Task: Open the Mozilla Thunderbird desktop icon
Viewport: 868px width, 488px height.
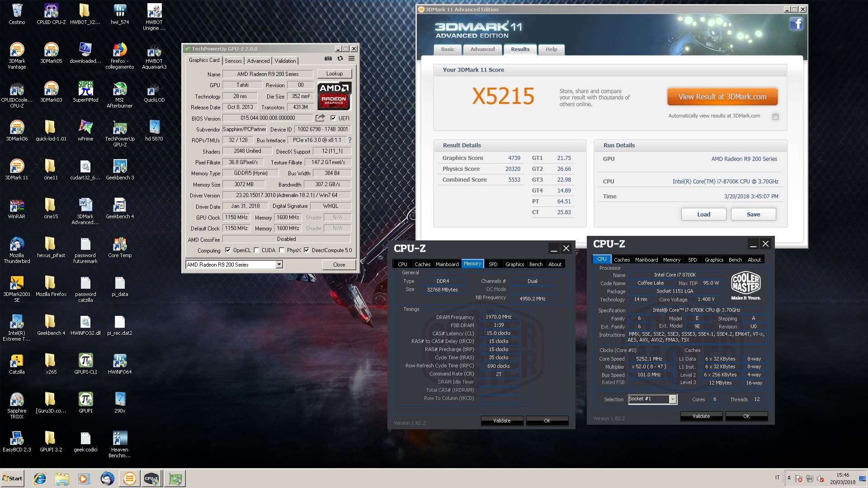Action: (x=17, y=250)
